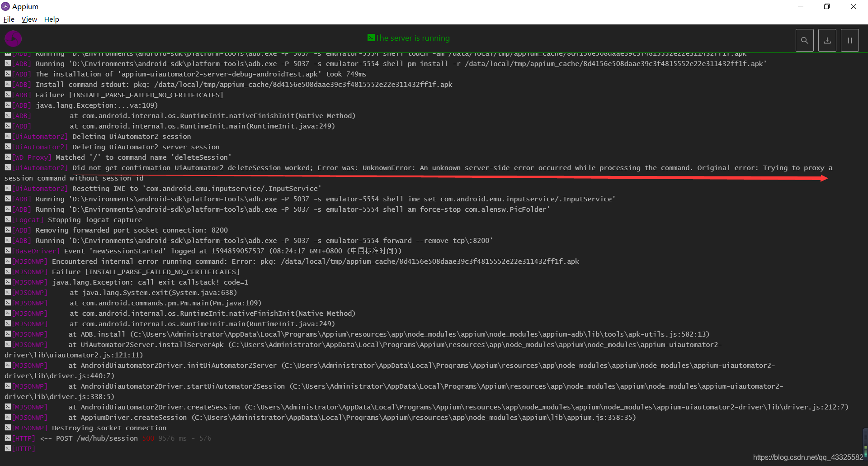Click log icon beside 'Encountered internal error running command'
The height and width of the screenshot is (466, 868).
point(8,261)
